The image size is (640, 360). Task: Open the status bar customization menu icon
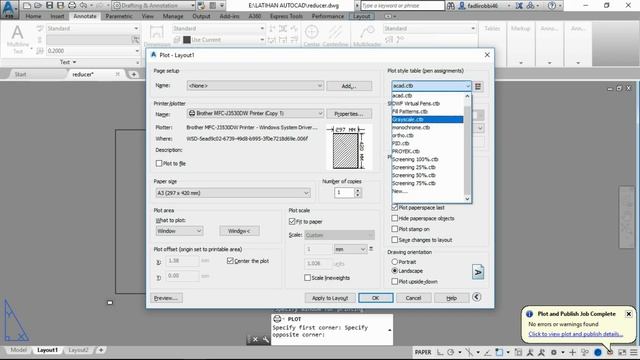[633, 352]
